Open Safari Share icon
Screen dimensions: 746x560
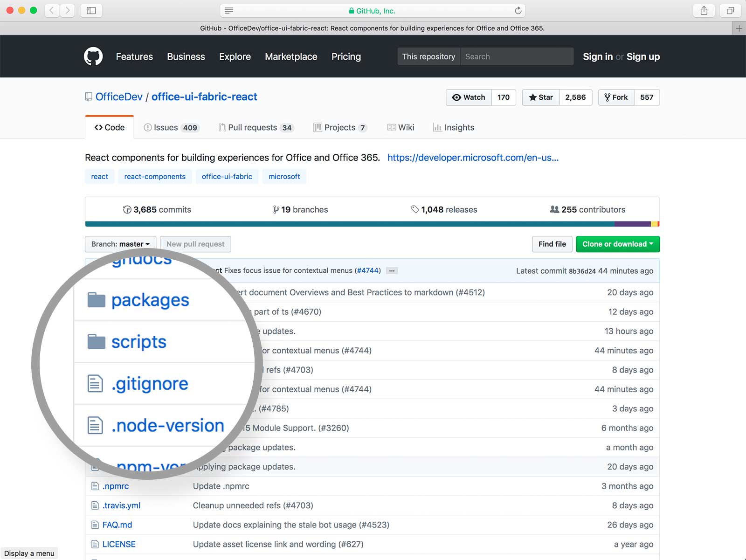[704, 10]
